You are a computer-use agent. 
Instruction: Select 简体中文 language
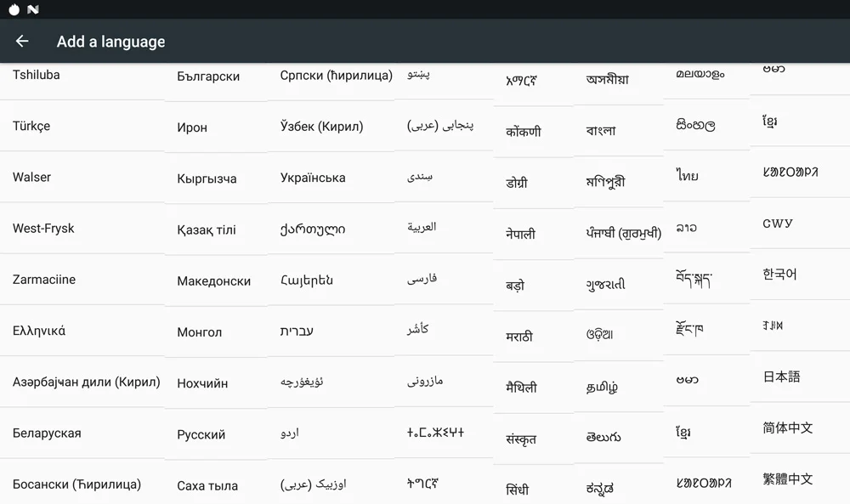[788, 428]
